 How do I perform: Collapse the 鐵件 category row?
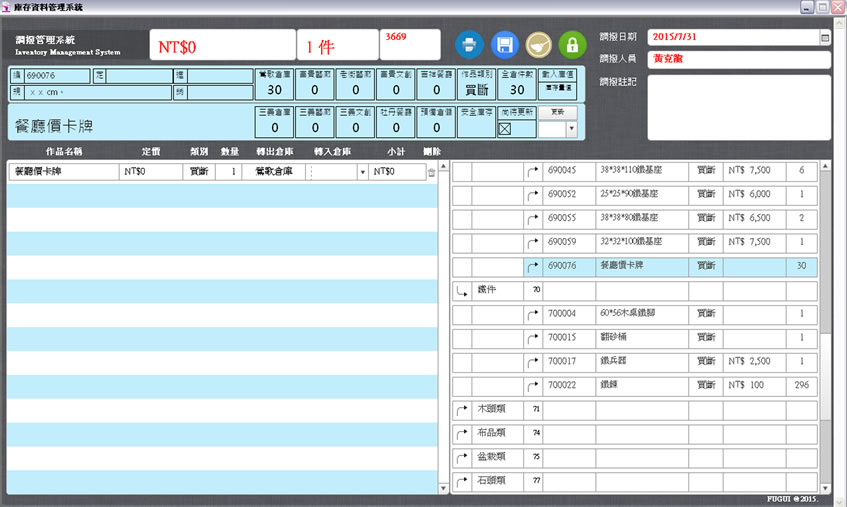pyautogui.click(x=462, y=291)
